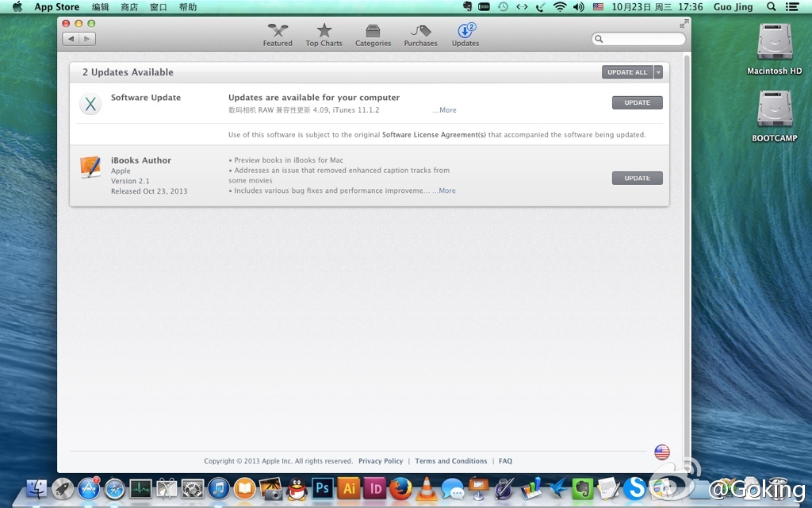The image size is (812, 508).
Task: Click the date and time 17:36
Action: (x=657, y=6)
